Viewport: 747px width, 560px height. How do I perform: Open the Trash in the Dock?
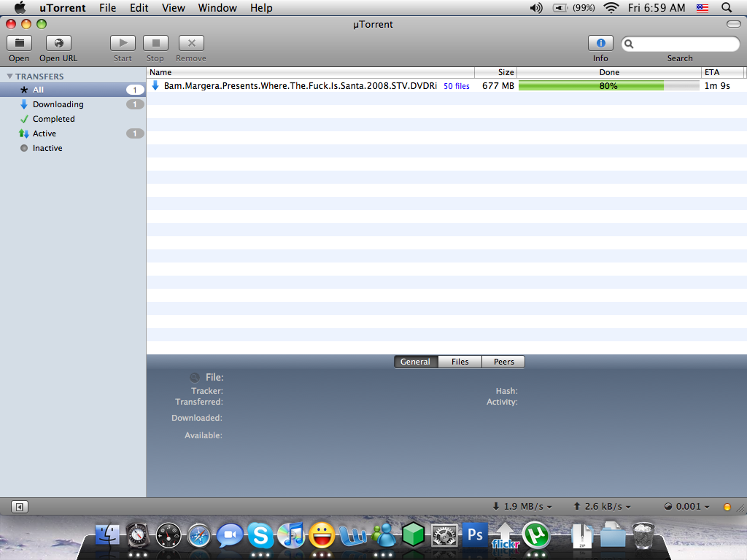pos(643,536)
